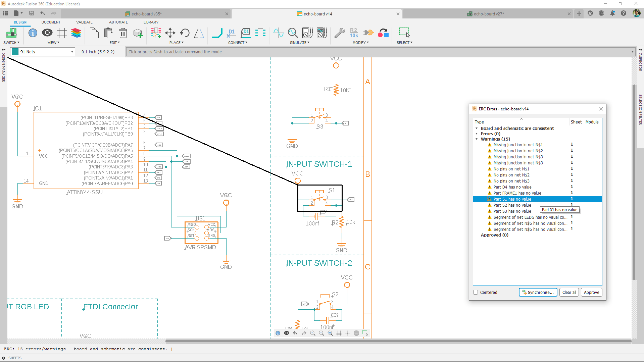Switch to the DOCUMENT ribbon tab
644x362 pixels.
pos(51,22)
